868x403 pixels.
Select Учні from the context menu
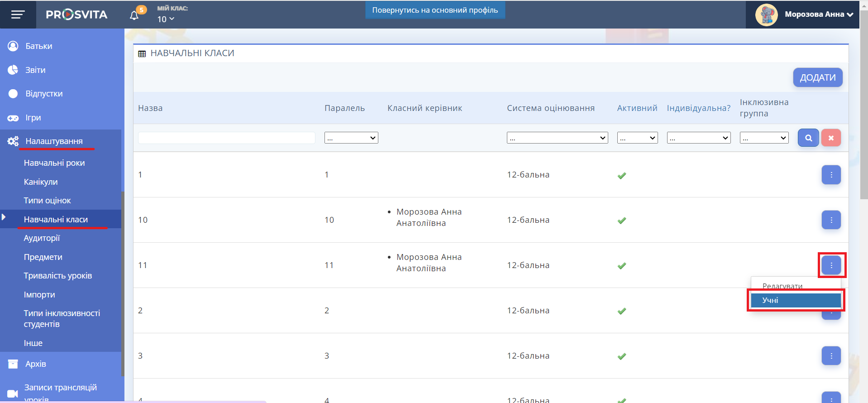(795, 300)
